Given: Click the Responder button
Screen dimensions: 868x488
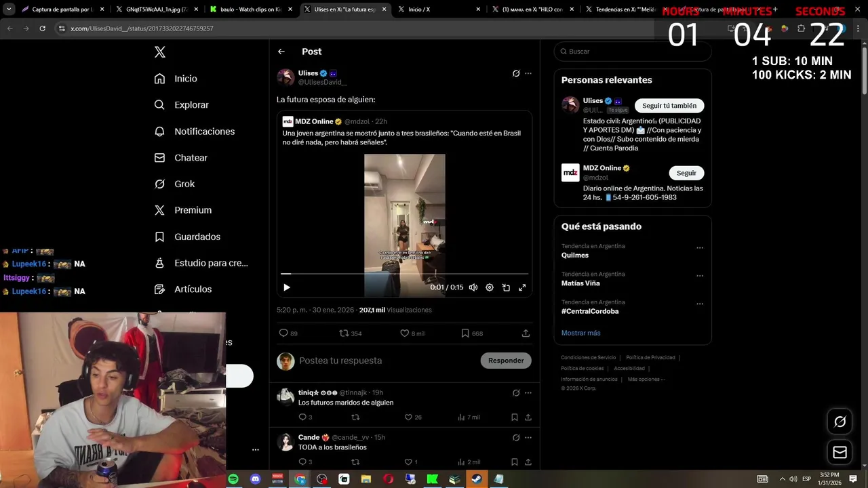Looking at the screenshot, I should pos(506,361).
